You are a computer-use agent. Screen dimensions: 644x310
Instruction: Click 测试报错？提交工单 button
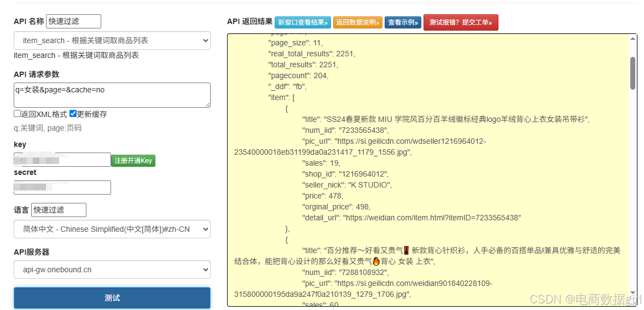[x=461, y=22]
